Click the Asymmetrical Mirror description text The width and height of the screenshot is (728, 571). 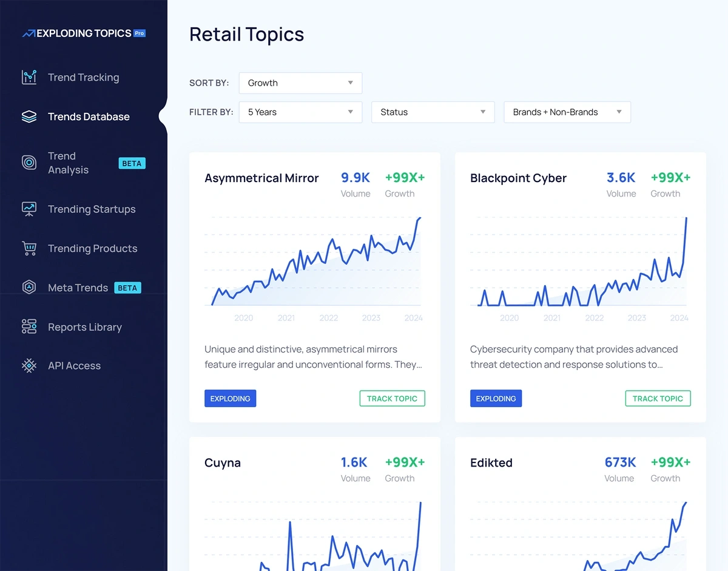coord(313,357)
